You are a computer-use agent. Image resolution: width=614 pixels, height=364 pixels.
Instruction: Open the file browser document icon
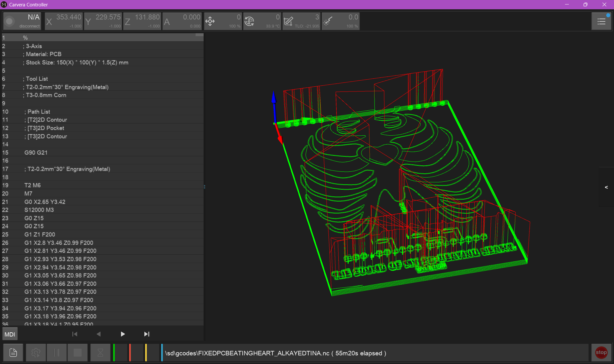(x=13, y=352)
